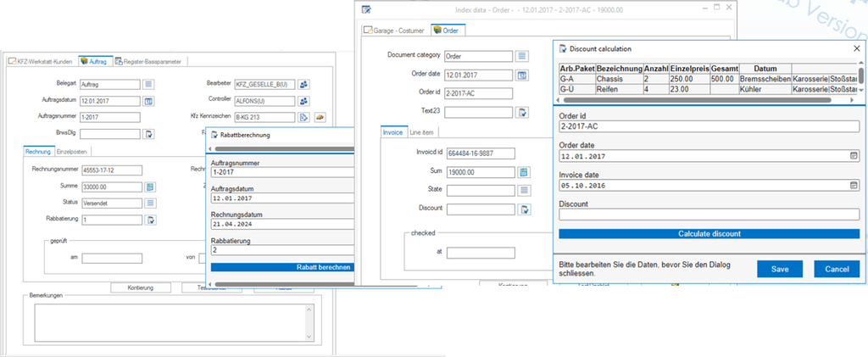Click the Index data window app icon
Screen dimensions: 868x357
pyautogui.click(x=366, y=9)
